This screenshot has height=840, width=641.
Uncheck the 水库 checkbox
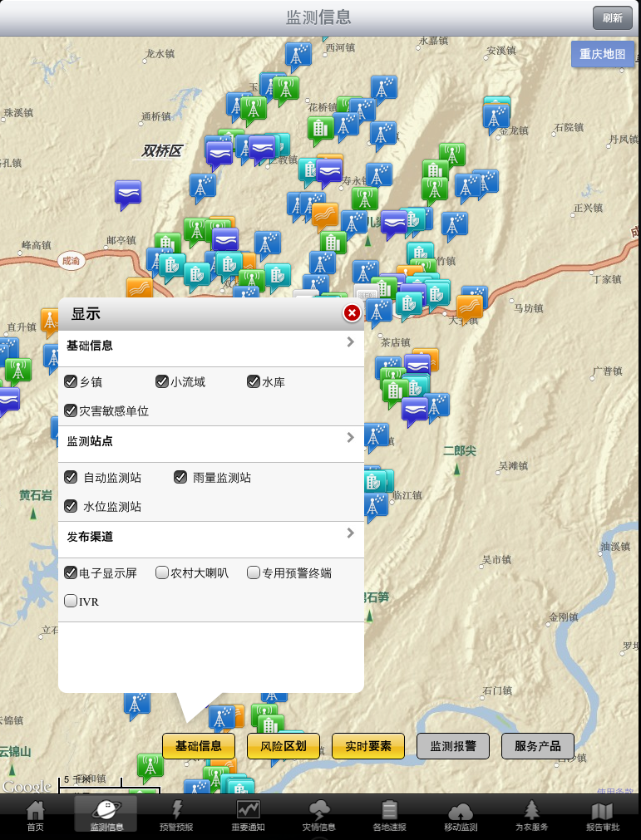254,381
